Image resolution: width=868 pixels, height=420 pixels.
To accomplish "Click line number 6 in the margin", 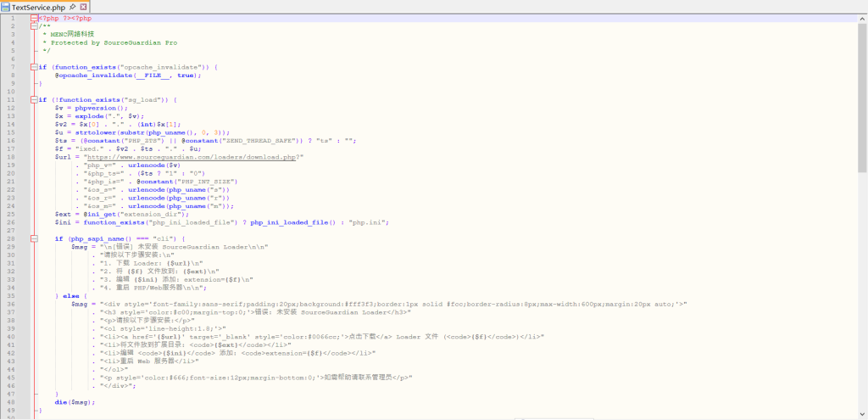I will (x=13, y=59).
